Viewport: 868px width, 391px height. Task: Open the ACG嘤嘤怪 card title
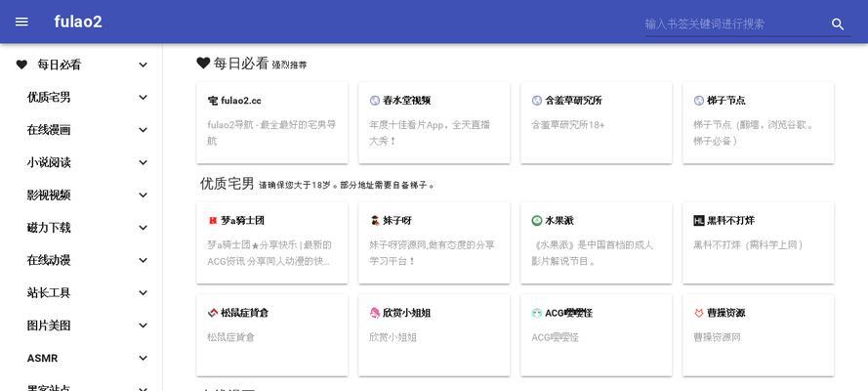pos(569,313)
